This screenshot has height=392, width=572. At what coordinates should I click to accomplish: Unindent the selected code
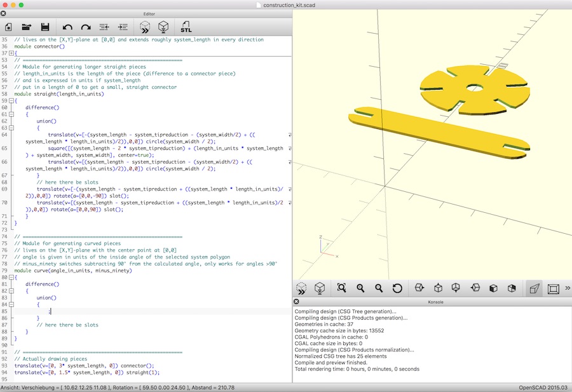(104, 27)
